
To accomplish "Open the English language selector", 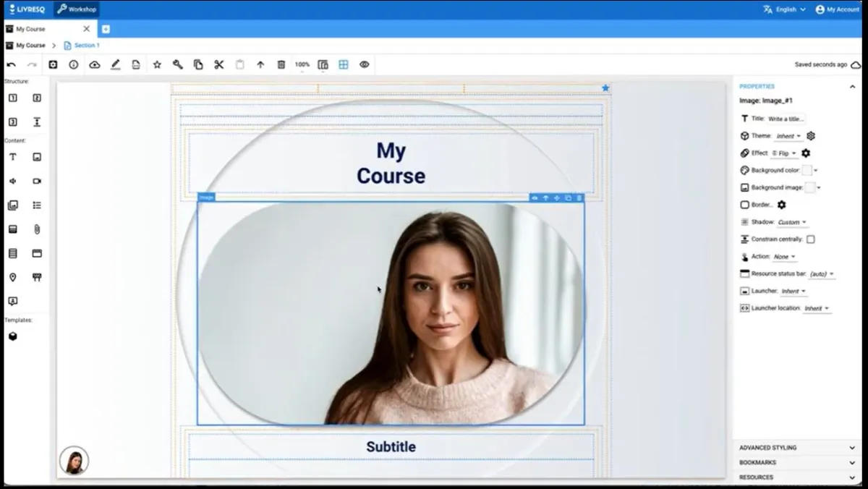I will pos(784,9).
